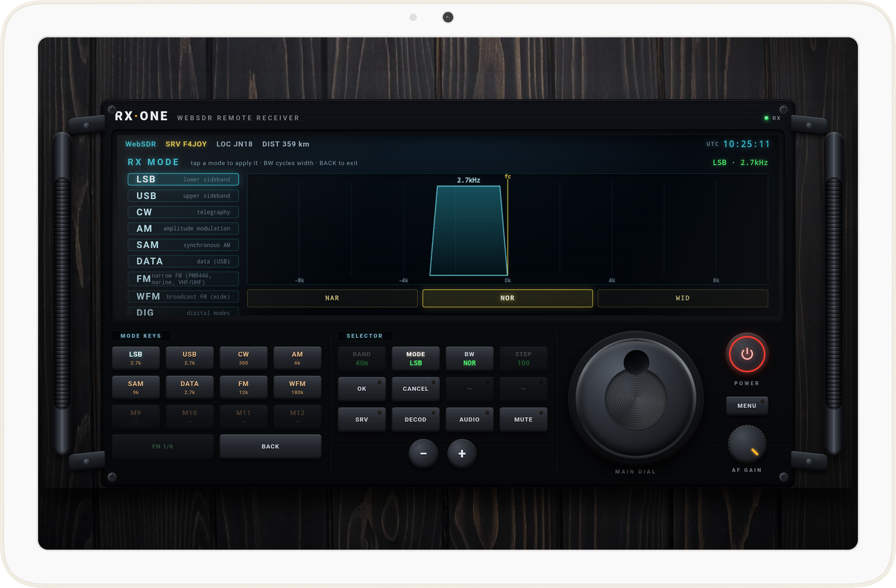Screen dimensions: 896x588
Task: Click the fc carrier marker line
Action: pyautogui.click(x=508, y=227)
